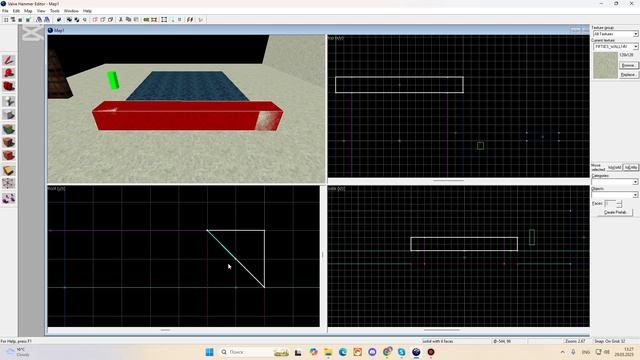Screen dimensions: 640x360
Task: Select the Magnify tool
Action: (x=9, y=73)
